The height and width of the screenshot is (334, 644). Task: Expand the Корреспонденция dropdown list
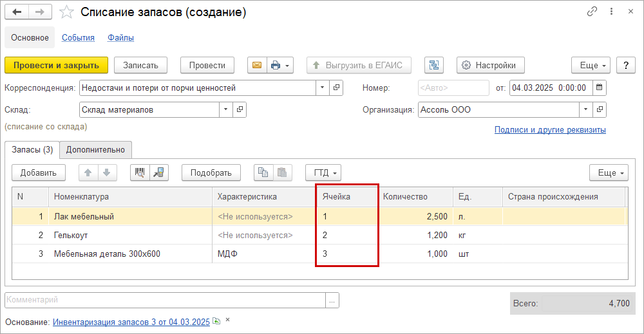point(323,88)
